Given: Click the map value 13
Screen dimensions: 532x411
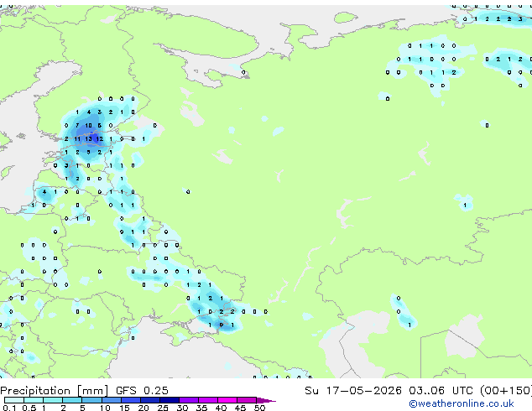Looking at the screenshot, I should click(88, 138).
